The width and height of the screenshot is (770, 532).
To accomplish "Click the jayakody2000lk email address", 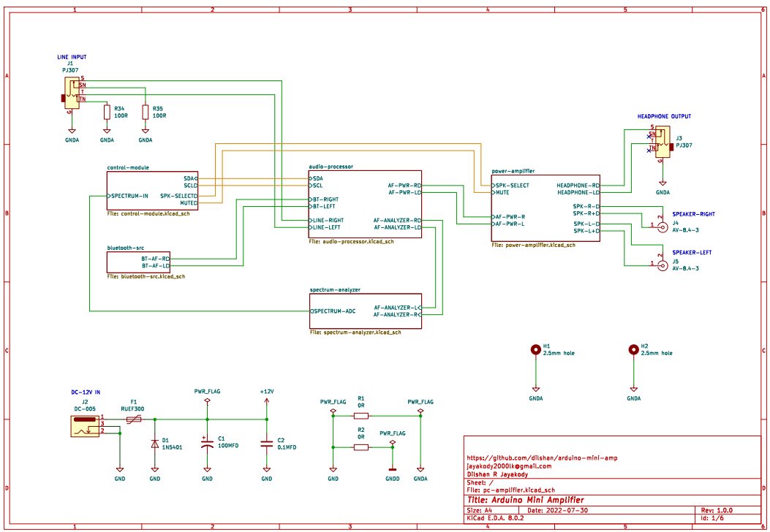I will 508,465.
